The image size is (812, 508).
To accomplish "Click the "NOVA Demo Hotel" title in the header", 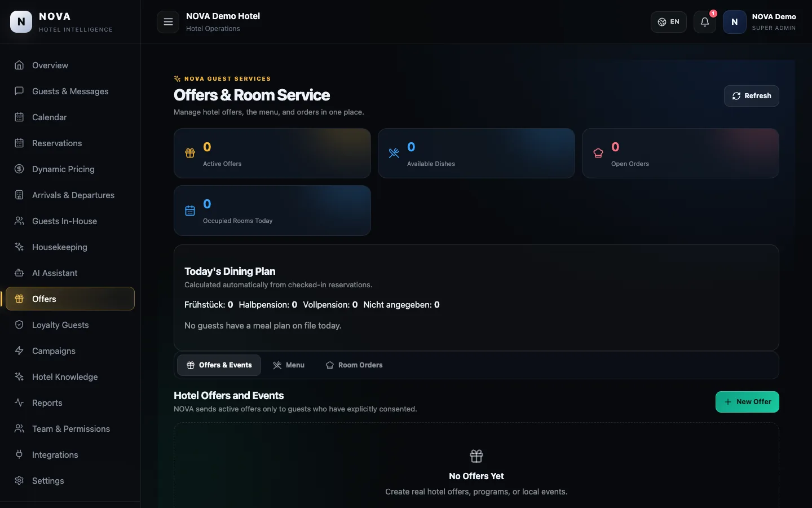I will [x=223, y=16].
